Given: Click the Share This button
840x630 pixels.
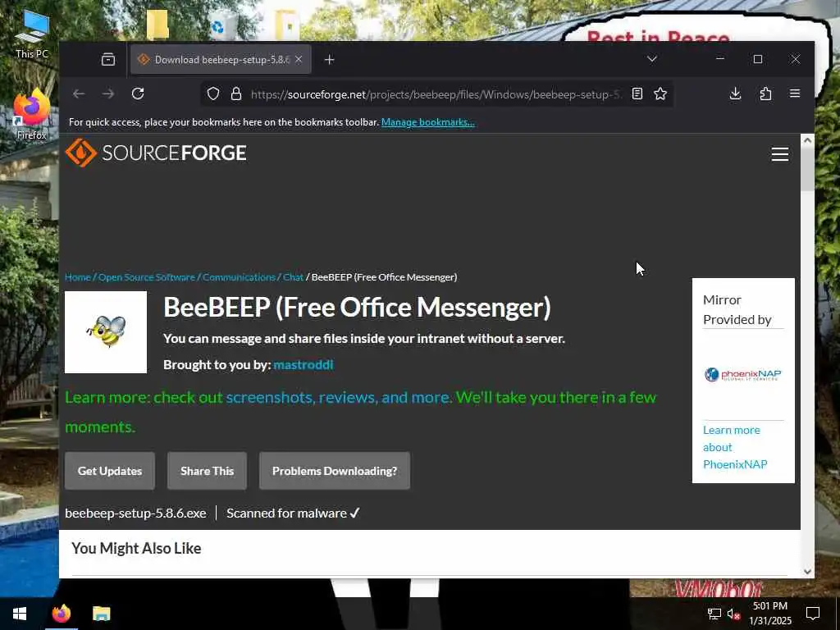Looking at the screenshot, I should point(208,471).
